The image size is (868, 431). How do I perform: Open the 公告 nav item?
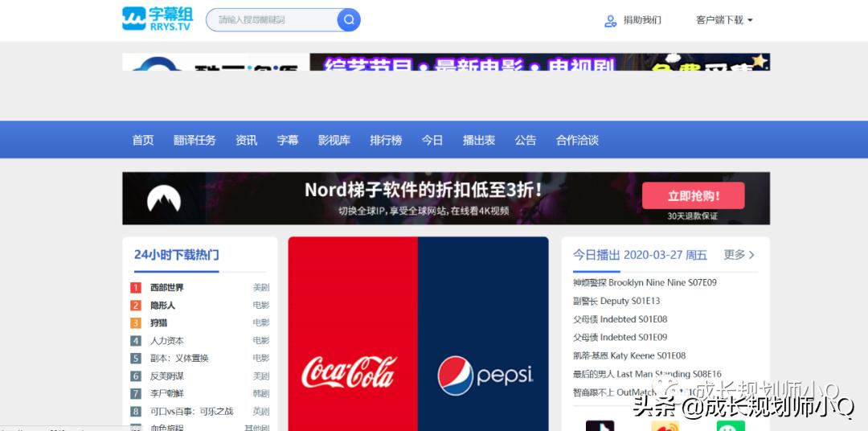(x=526, y=140)
